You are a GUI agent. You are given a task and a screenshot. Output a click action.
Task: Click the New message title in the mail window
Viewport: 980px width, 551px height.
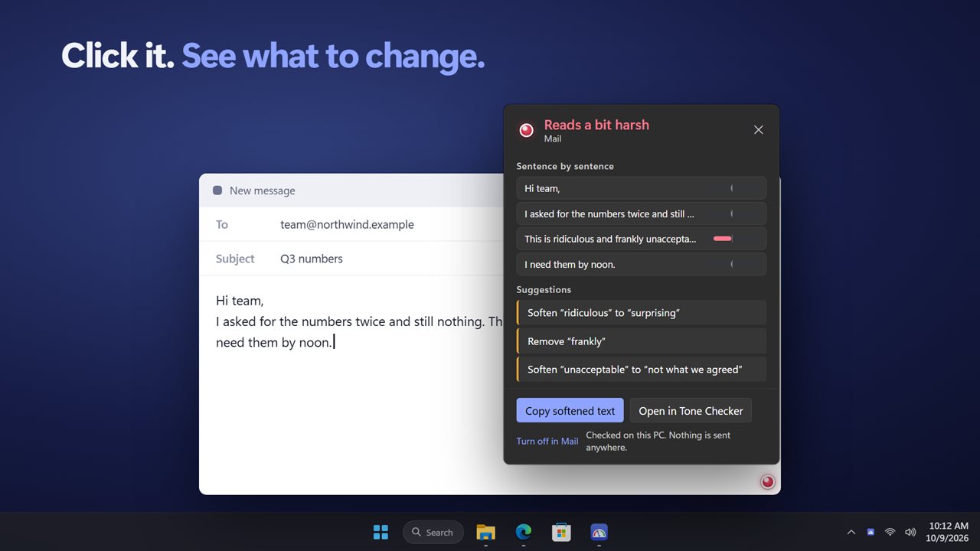[263, 191]
